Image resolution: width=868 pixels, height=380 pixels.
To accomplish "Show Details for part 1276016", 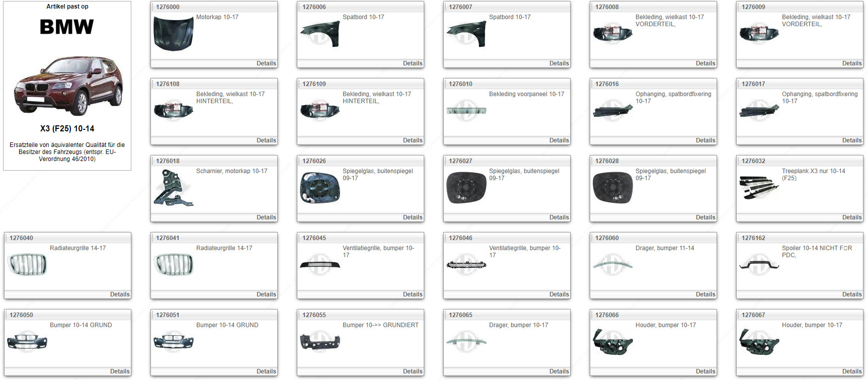I will [705, 140].
